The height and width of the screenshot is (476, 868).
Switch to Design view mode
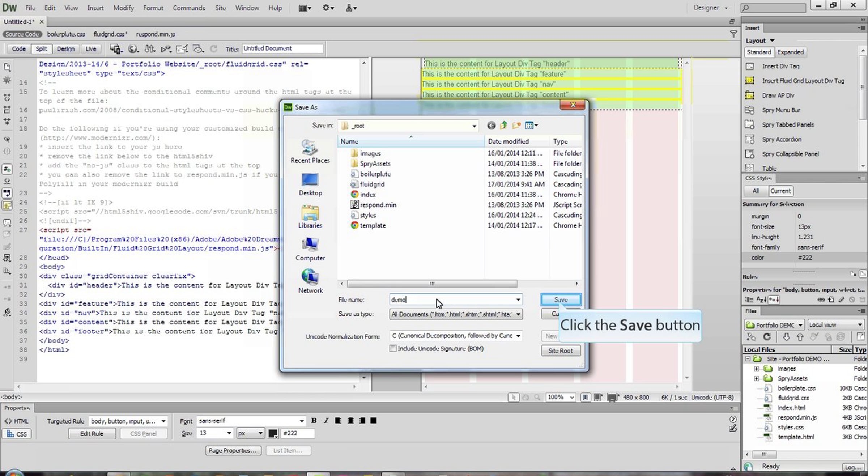pos(65,49)
